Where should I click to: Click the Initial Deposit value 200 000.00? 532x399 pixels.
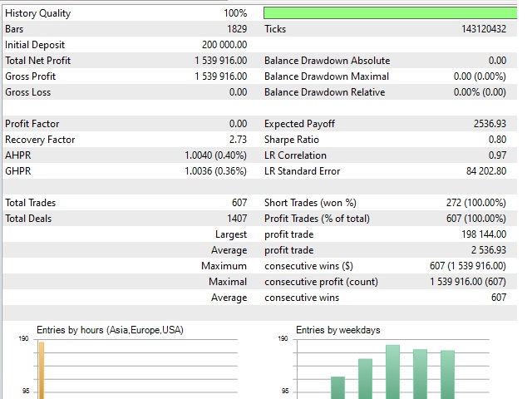click(224, 45)
